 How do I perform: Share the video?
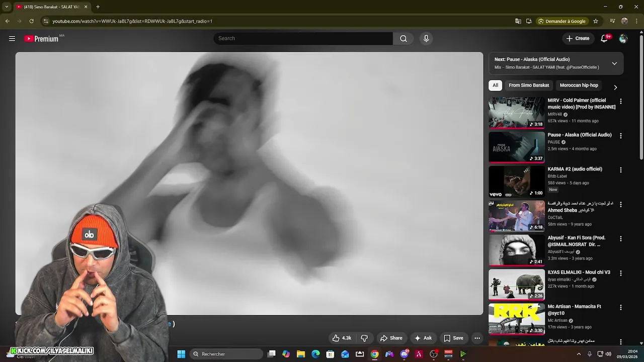click(391, 338)
